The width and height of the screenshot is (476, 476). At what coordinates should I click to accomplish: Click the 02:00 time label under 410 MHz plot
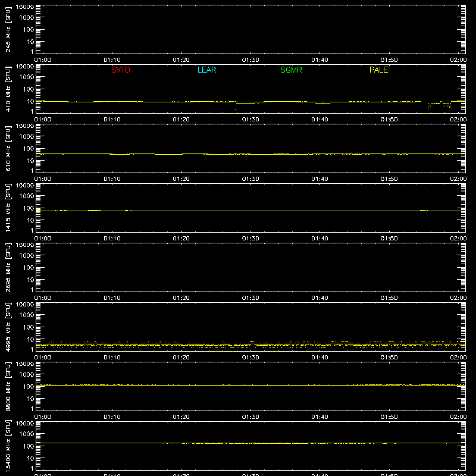pos(458,120)
